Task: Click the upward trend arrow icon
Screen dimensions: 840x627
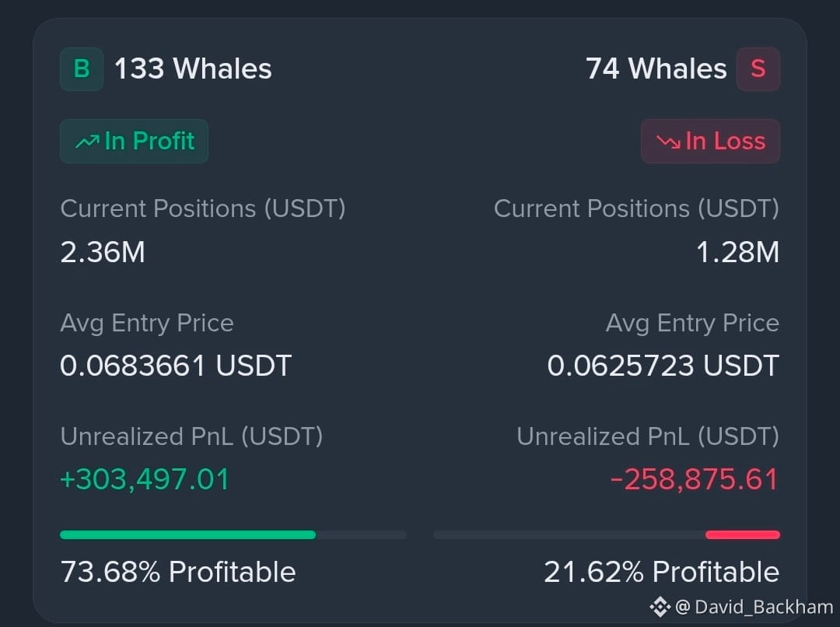Action: pos(87,142)
